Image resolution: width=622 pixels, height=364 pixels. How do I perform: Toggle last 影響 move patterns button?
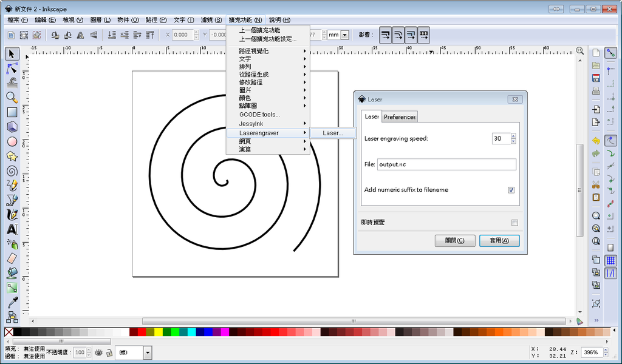coord(423,35)
